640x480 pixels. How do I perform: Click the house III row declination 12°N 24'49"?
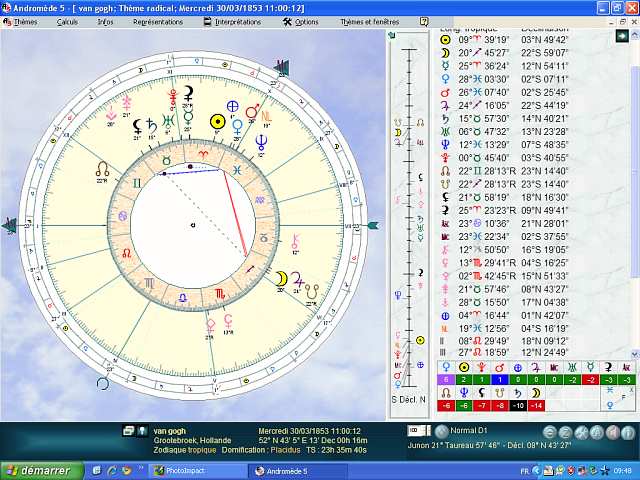click(x=544, y=352)
